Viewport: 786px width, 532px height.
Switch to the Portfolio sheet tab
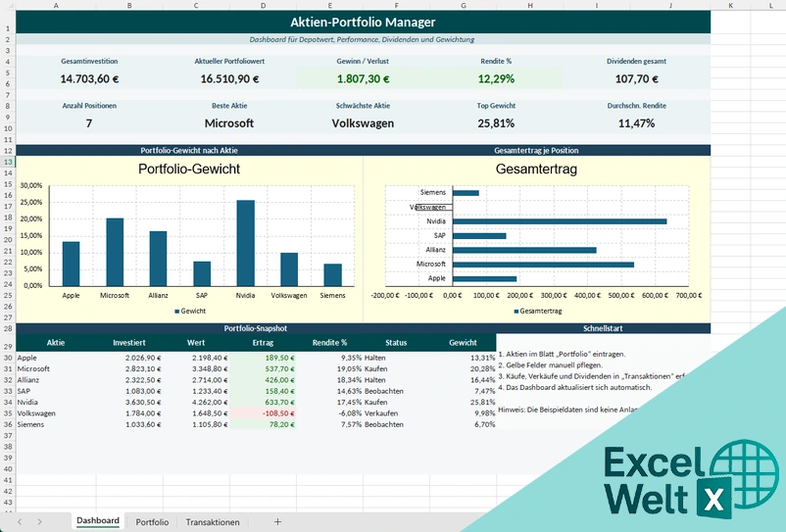click(x=152, y=522)
